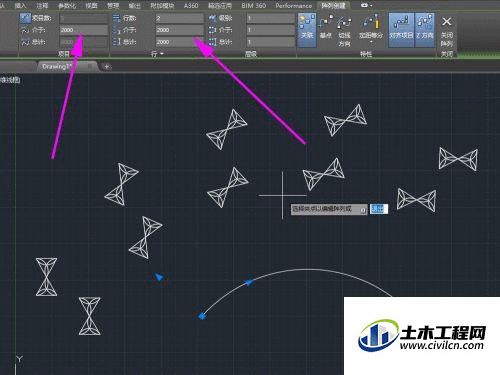Open the dynamic prompt options arrow
The height and width of the screenshot is (375, 500).
363,210
